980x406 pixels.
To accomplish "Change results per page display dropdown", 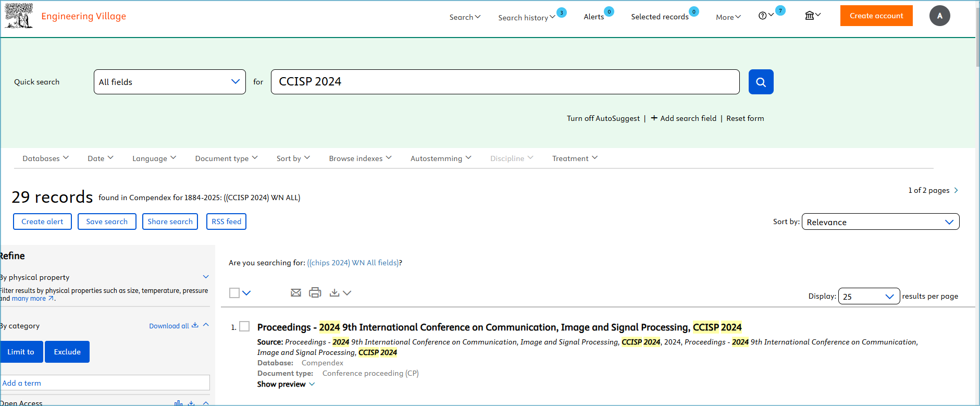I will click(869, 296).
